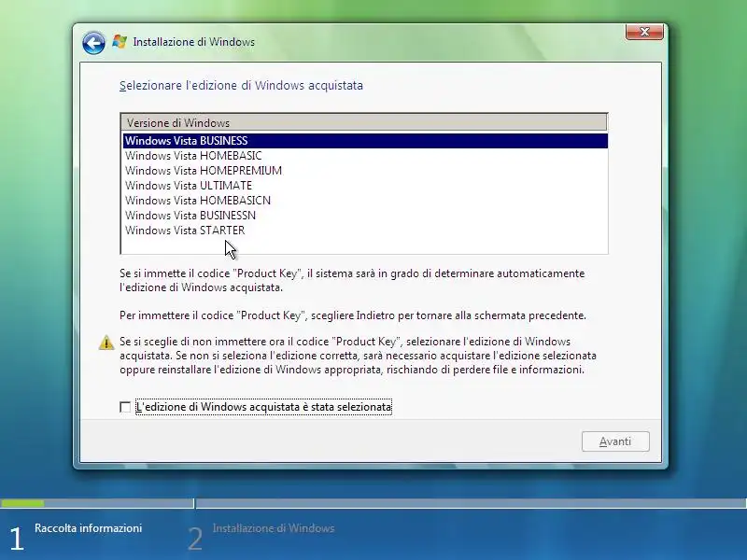Check the 'L'edizione di Windows acquistata' checkbox
The image size is (747, 560).
[x=125, y=407]
